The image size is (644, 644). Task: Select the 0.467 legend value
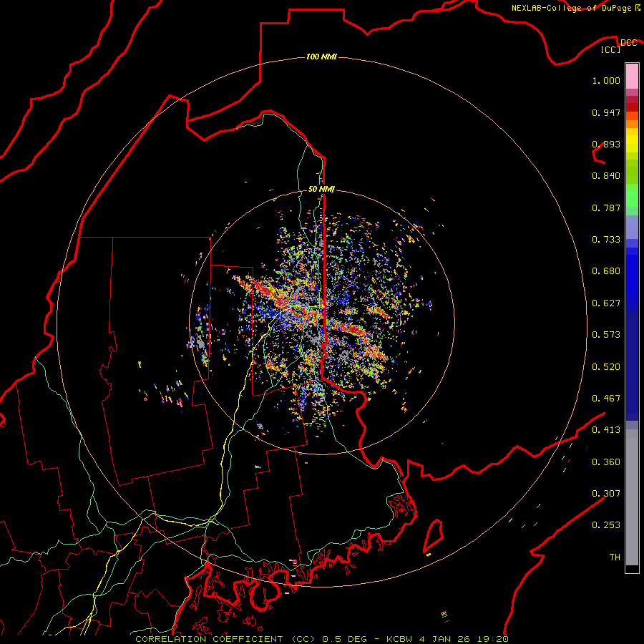point(606,399)
